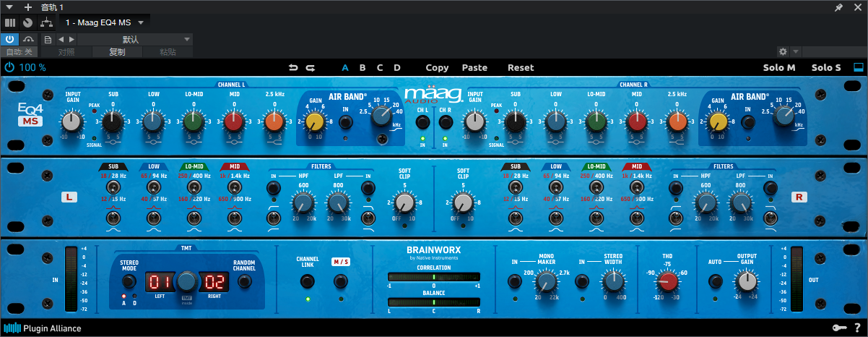Click the Solo M button
This screenshot has height=337, width=868.
(x=779, y=67)
